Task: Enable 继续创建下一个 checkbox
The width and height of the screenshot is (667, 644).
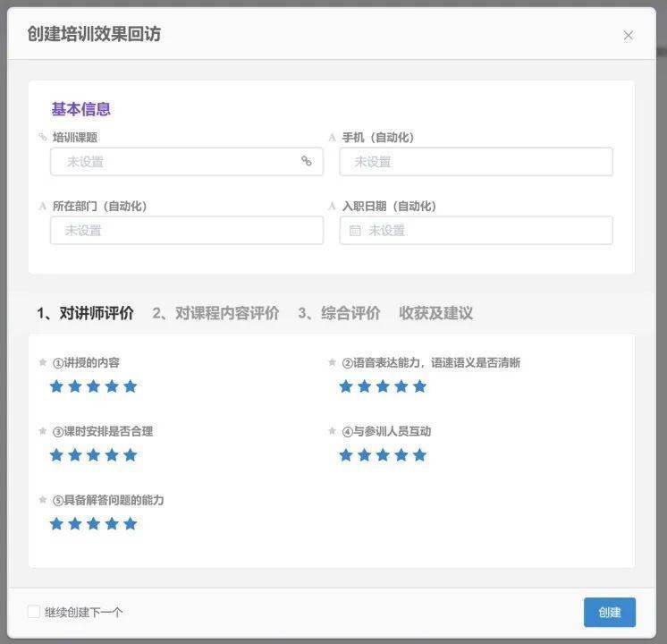Action: [x=34, y=612]
